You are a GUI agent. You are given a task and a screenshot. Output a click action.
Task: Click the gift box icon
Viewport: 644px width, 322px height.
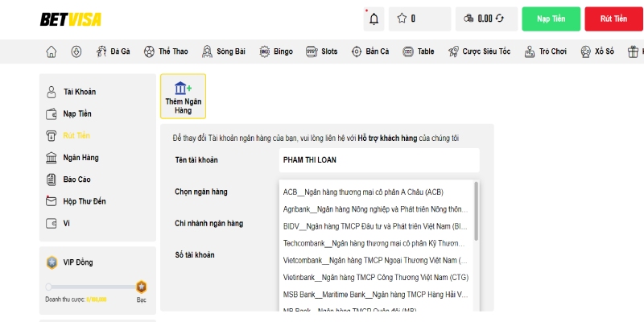[633, 52]
